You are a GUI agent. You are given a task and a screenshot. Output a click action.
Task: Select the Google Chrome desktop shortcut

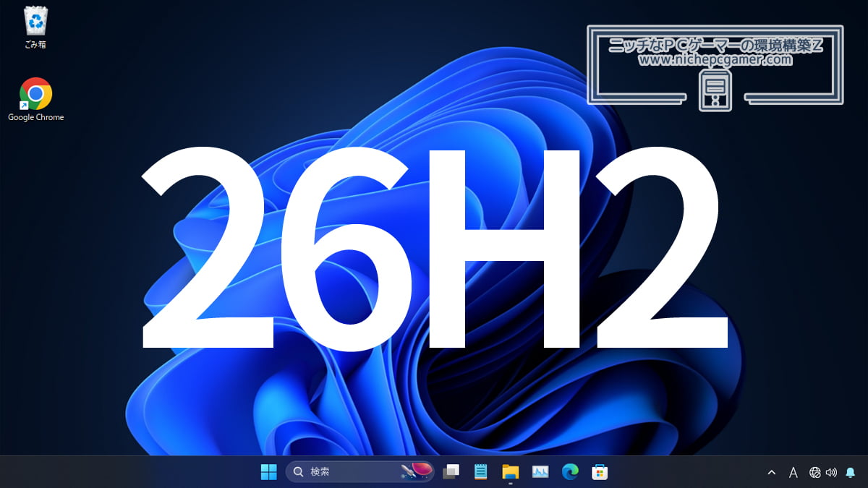(35, 100)
